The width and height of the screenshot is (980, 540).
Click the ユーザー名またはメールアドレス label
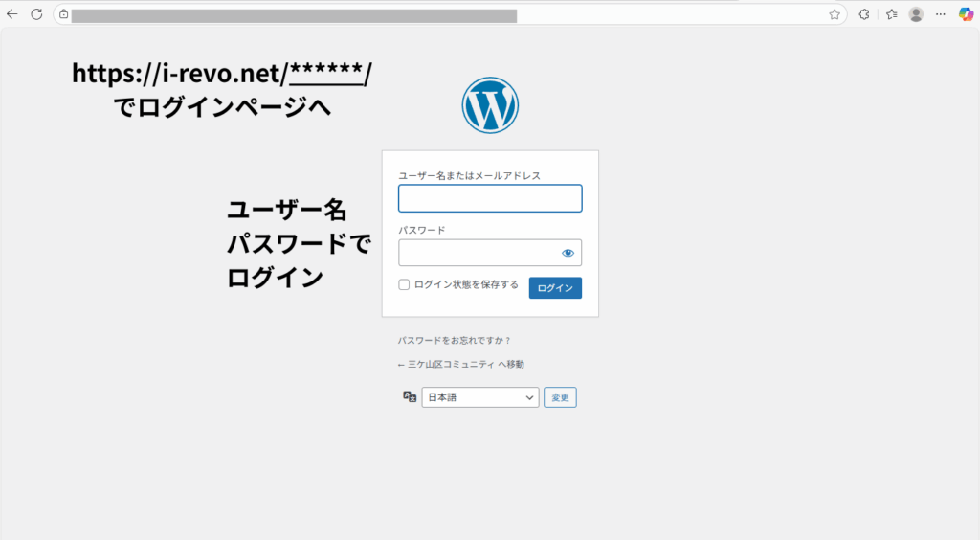point(469,175)
